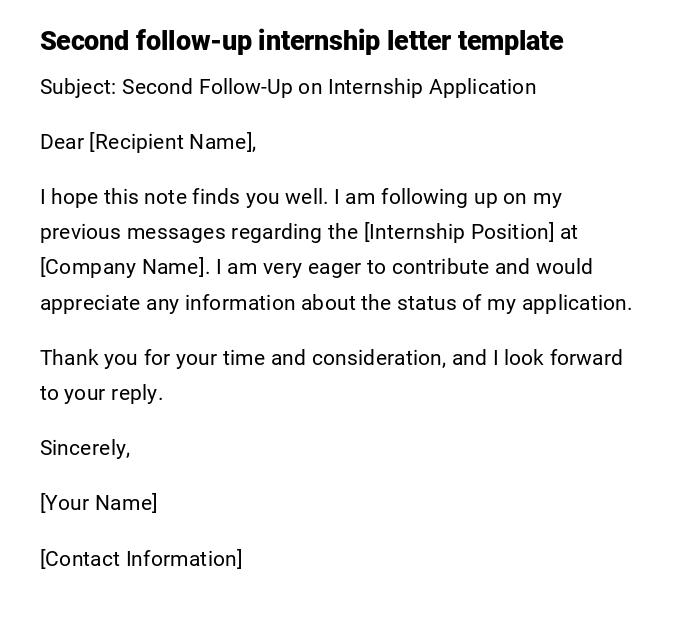Click the "to your reply." line
The width and height of the screenshot is (700, 621).
click(101, 393)
